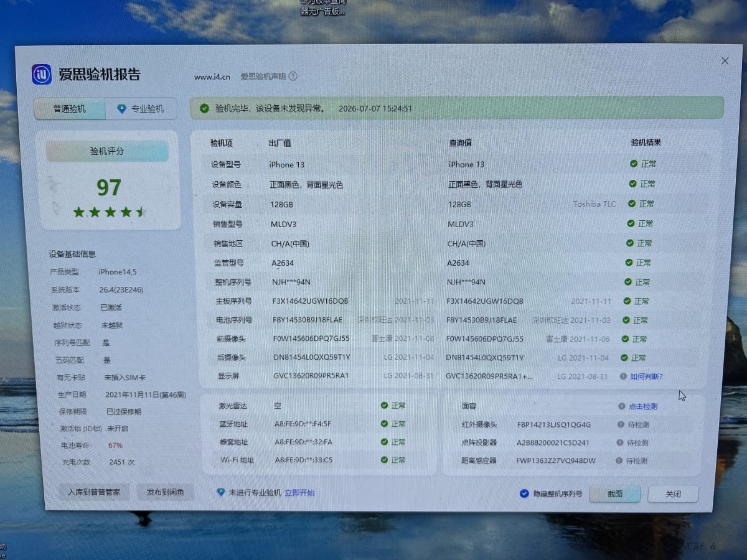The height and width of the screenshot is (560, 747).
Task: Click the diamond icon beside 未进行专业验机
Action: (220, 492)
